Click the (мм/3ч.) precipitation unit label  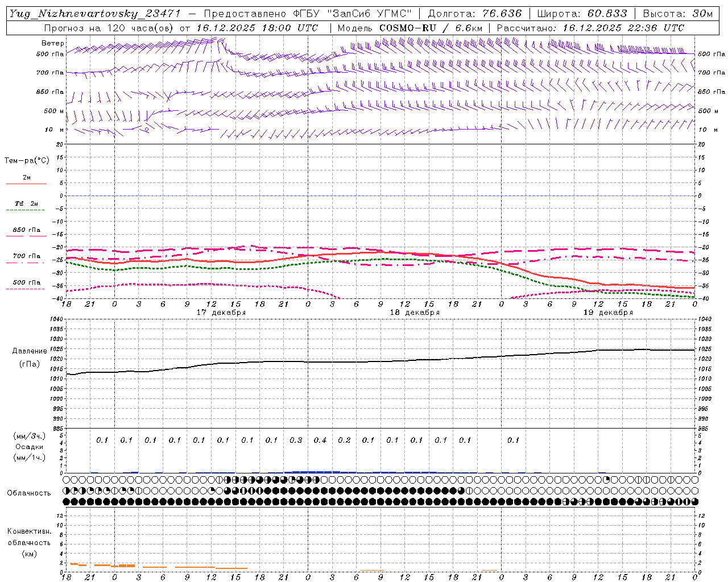pyautogui.click(x=30, y=436)
